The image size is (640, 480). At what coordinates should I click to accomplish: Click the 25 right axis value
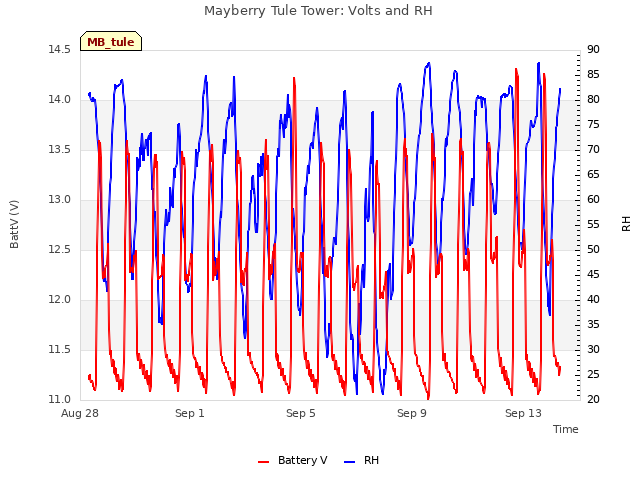click(593, 374)
